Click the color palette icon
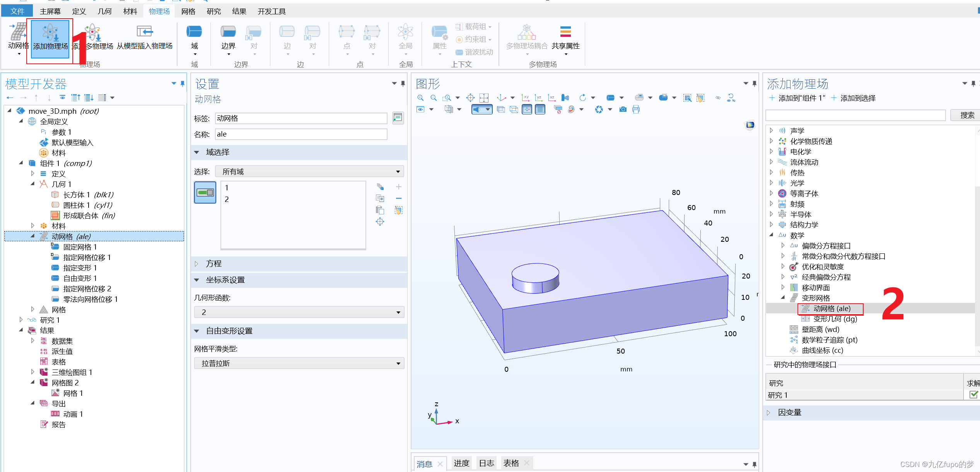 click(x=571, y=109)
